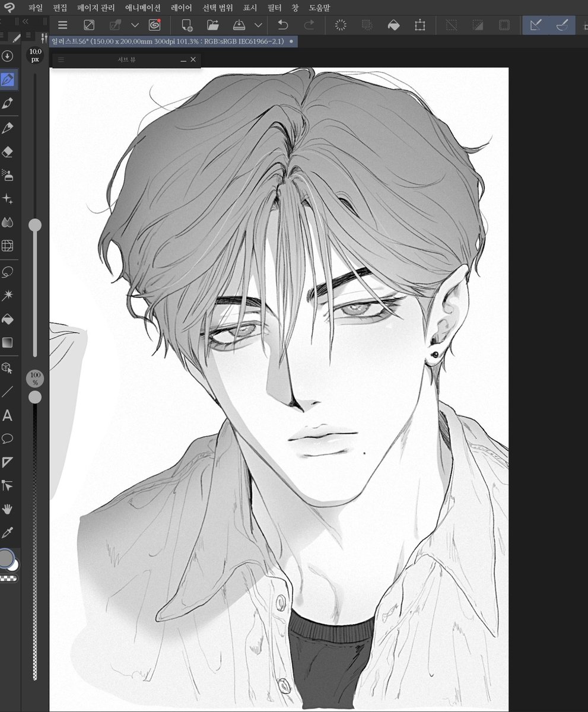Select the Pen tool in the toolbox
The width and height of the screenshot is (588, 712).
[x=8, y=80]
